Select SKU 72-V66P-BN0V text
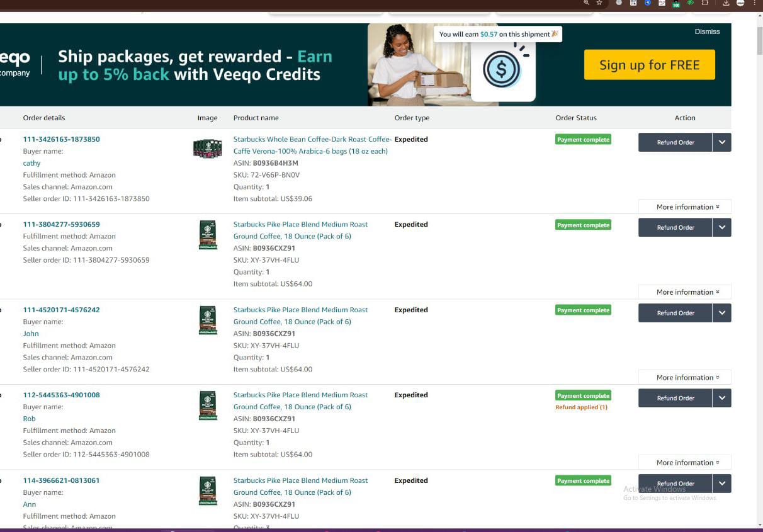Screen dimensions: 763x532 coord(266,175)
